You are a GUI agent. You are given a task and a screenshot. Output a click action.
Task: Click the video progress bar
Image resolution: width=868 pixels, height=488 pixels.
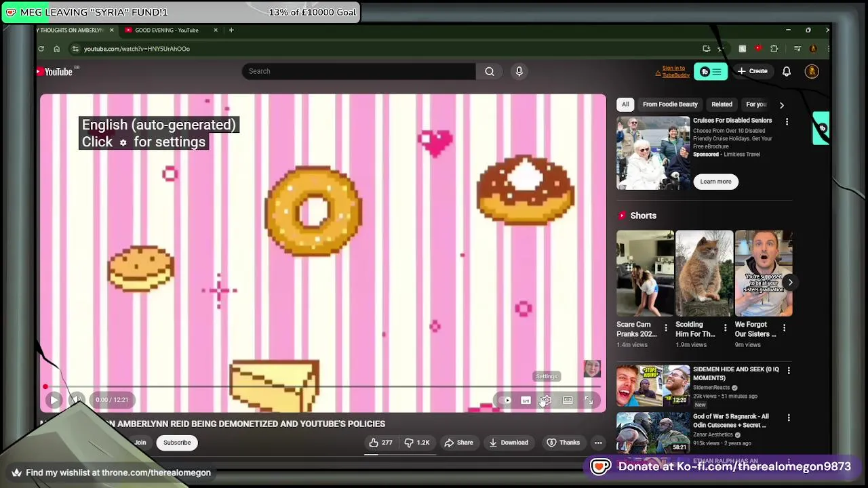click(322, 388)
